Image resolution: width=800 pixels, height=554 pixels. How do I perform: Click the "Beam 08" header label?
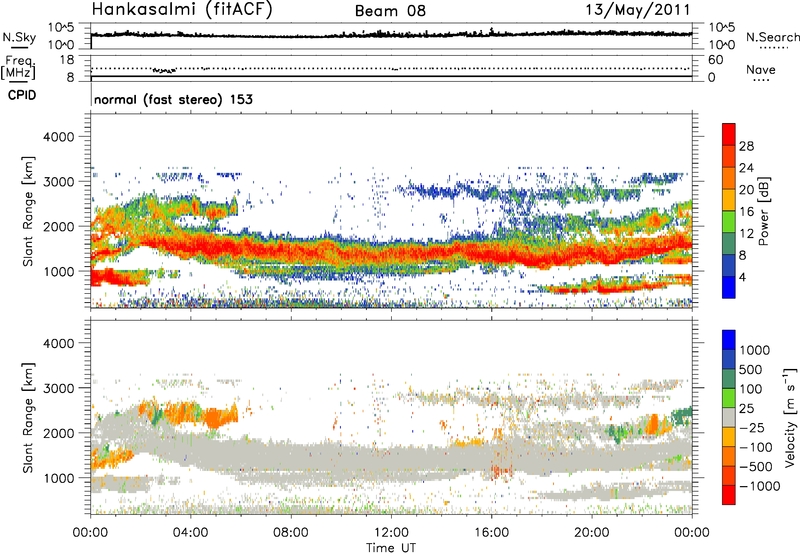pos(390,11)
